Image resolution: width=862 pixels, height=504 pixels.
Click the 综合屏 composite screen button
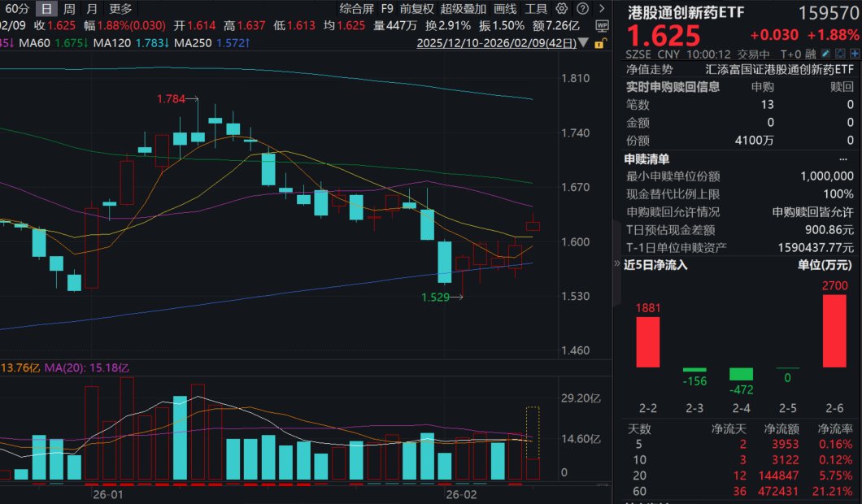coord(355,9)
